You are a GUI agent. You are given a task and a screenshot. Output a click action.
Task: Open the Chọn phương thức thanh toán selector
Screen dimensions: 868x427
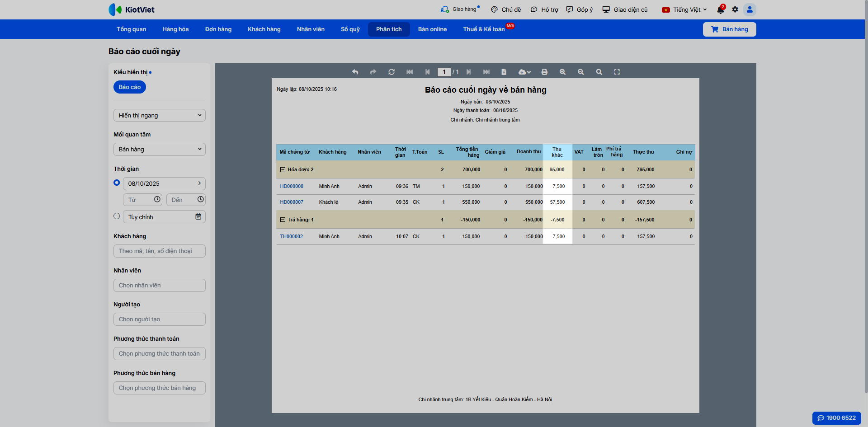click(160, 353)
